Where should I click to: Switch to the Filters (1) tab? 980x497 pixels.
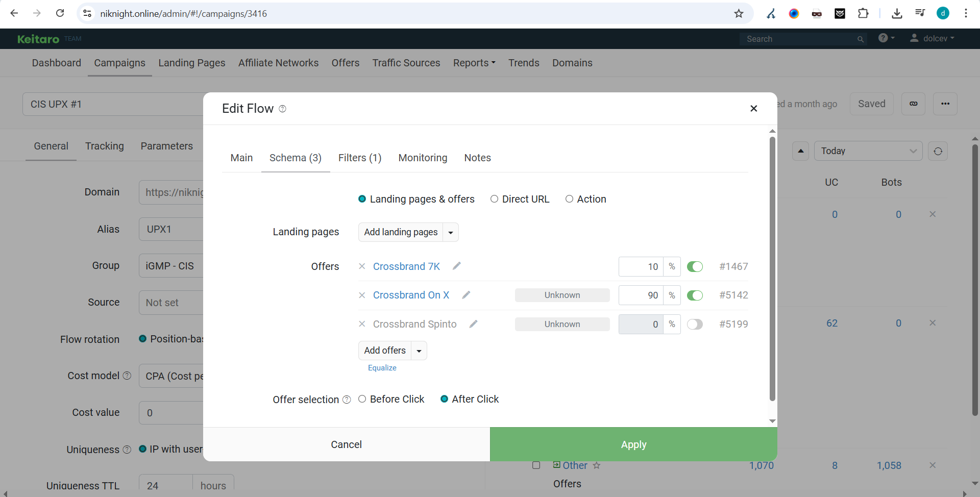click(x=360, y=158)
